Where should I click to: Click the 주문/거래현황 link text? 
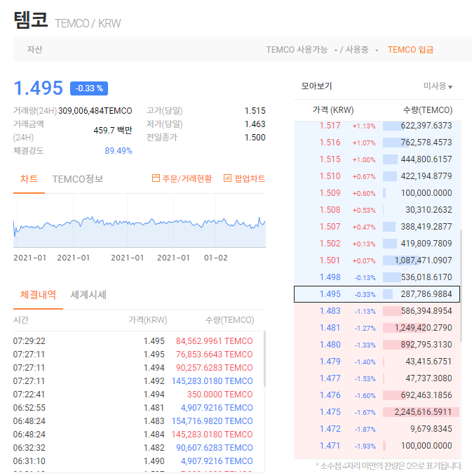coord(187,178)
